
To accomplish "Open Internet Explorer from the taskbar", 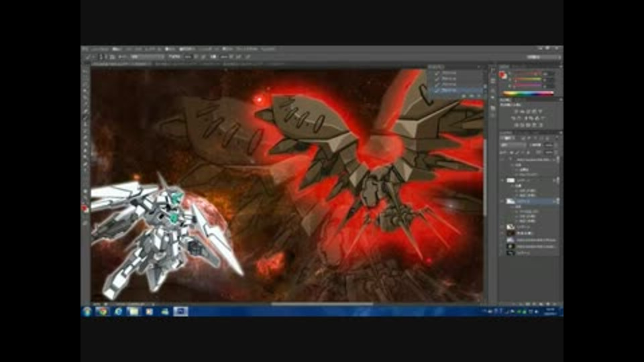I will click(x=118, y=312).
